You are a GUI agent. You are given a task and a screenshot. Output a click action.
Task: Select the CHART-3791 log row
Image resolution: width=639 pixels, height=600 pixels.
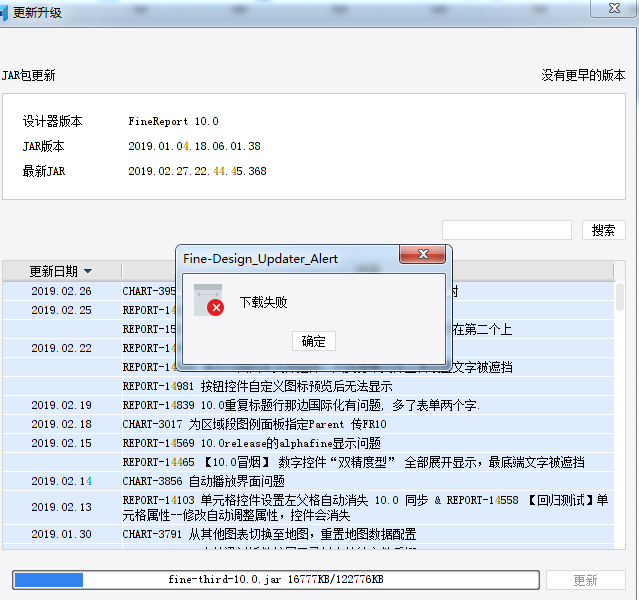tap(368, 534)
